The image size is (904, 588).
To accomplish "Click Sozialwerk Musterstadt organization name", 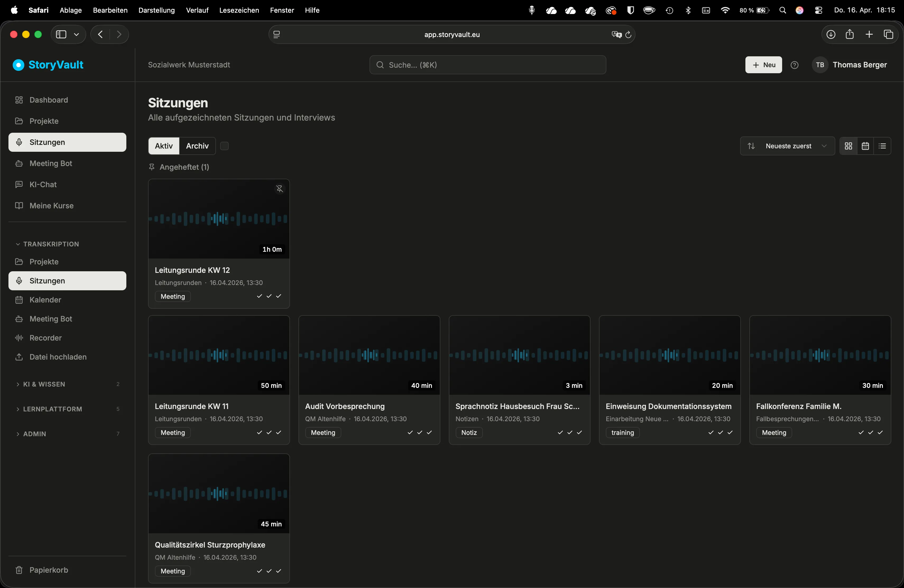I will coord(189,65).
